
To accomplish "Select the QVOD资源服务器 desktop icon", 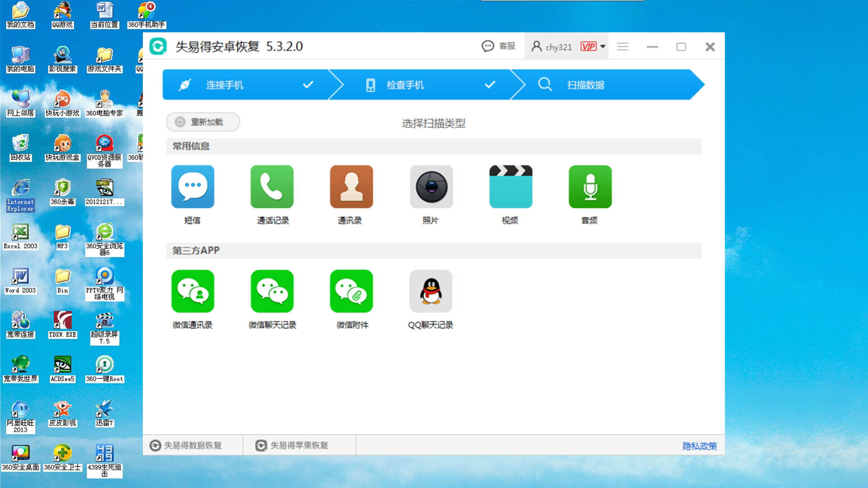I will coord(104,151).
